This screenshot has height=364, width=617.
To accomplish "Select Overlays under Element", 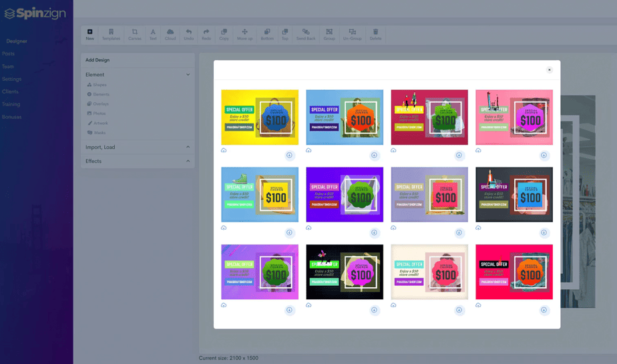I will (101, 104).
